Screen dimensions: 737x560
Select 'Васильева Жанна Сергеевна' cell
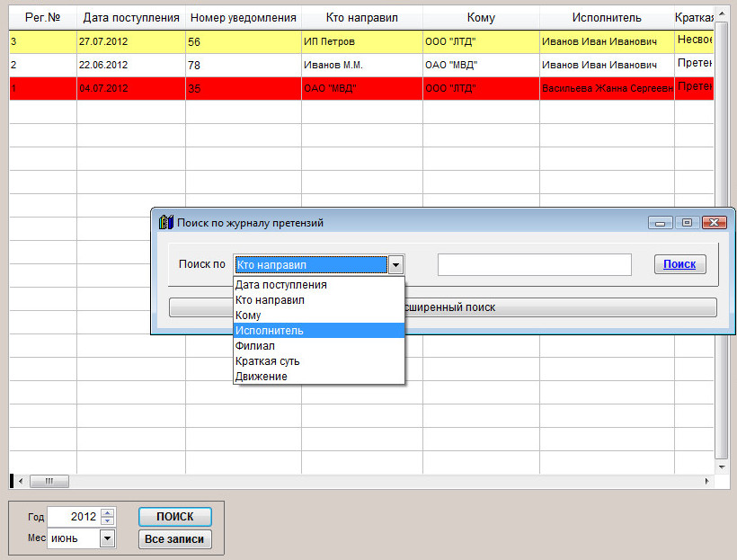pyautogui.click(x=607, y=88)
